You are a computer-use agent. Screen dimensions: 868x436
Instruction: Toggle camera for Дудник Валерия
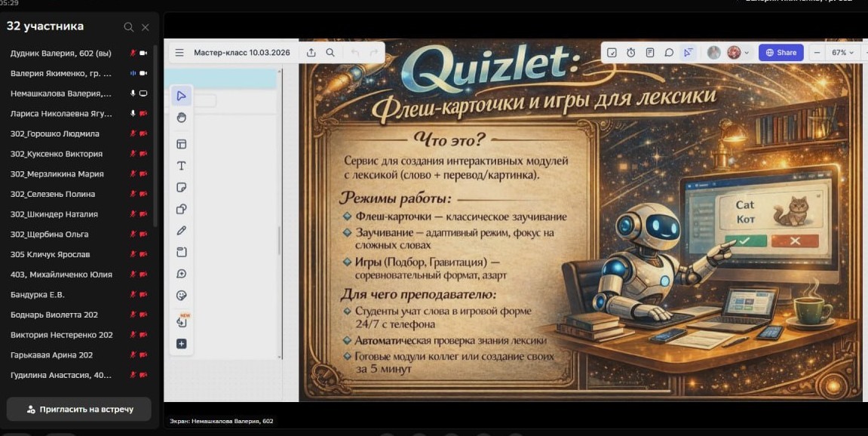(x=143, y=54)
